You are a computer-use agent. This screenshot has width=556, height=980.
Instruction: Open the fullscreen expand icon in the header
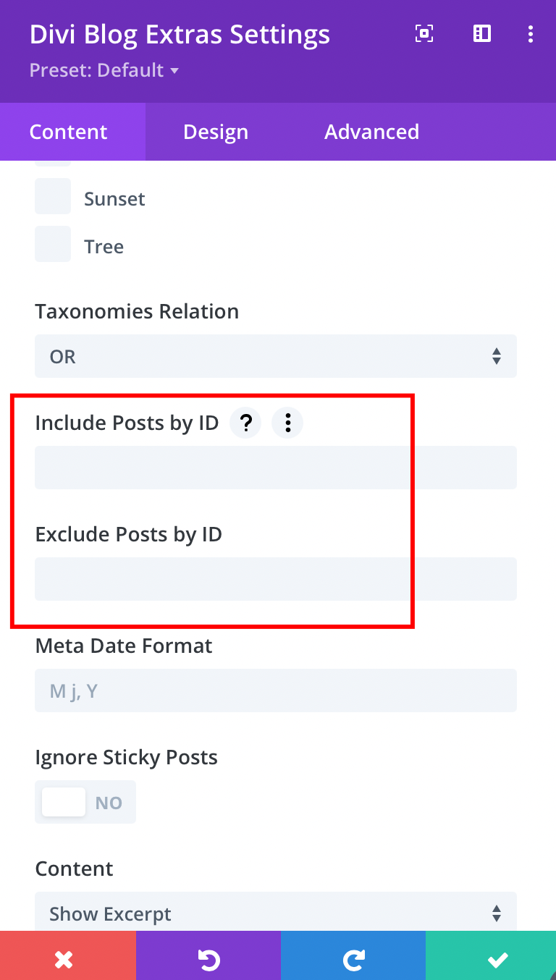point(424,34)
